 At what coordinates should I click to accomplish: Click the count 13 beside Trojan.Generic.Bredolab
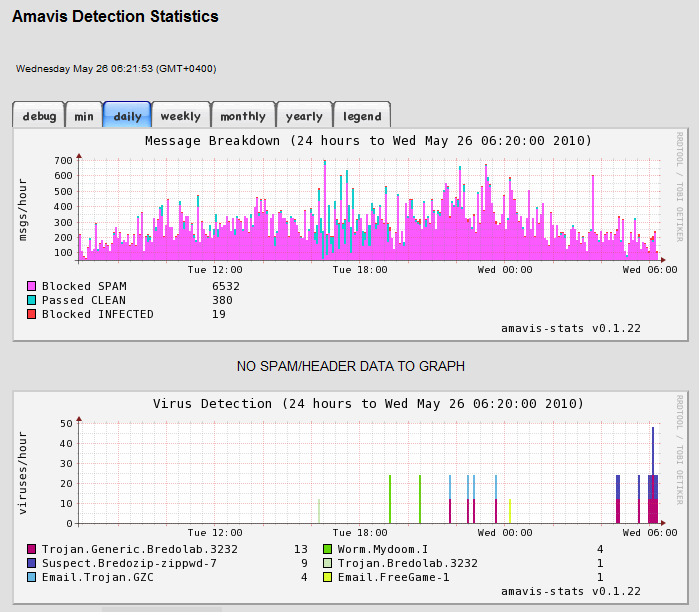coord(300,549)
